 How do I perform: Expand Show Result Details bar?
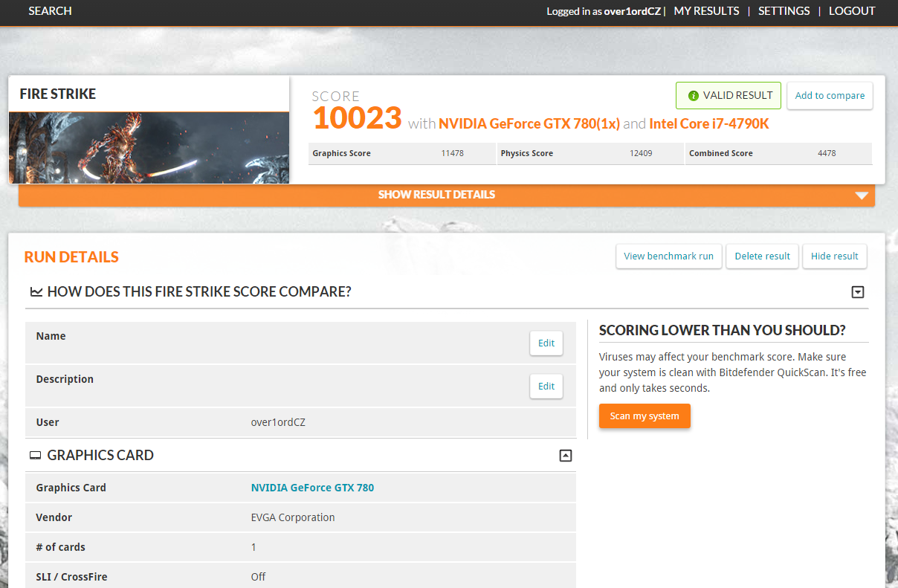447,195
